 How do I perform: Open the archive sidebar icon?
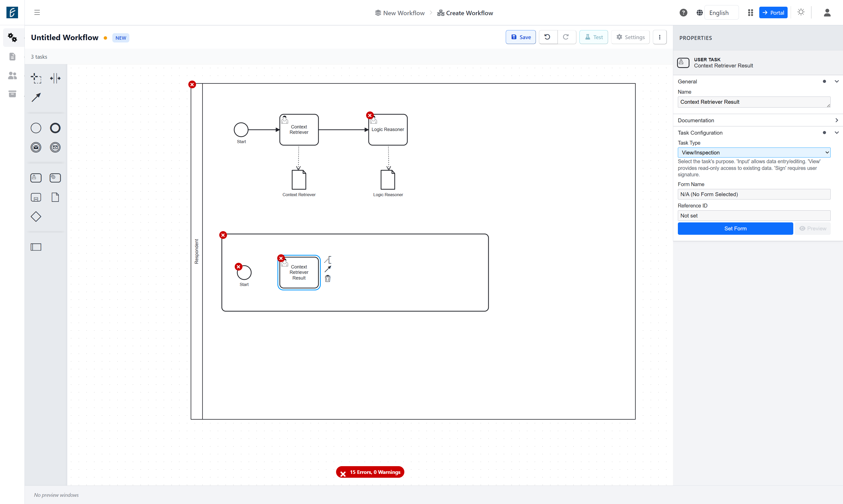point(12,94)
